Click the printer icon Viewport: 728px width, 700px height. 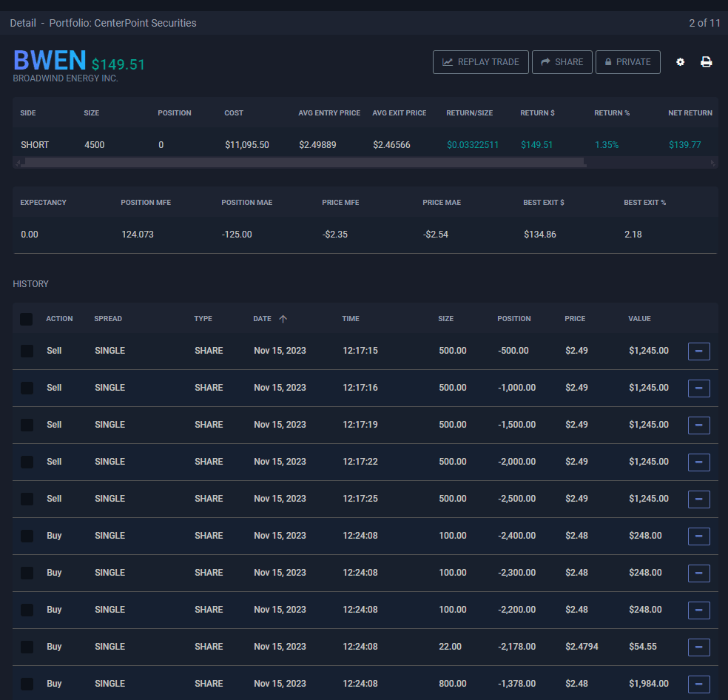click(x=706, y=62)
